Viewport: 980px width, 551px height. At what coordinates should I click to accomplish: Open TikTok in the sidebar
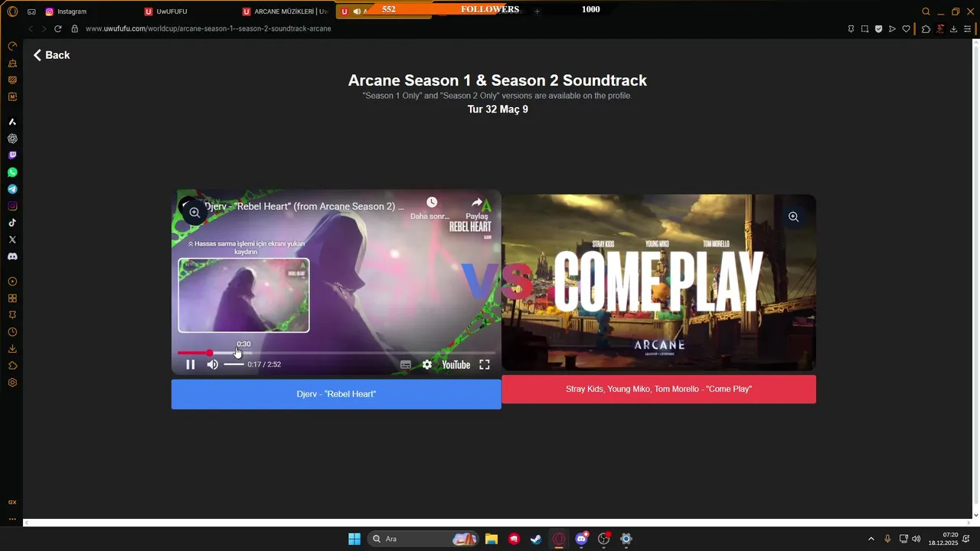tap(12, 223)
